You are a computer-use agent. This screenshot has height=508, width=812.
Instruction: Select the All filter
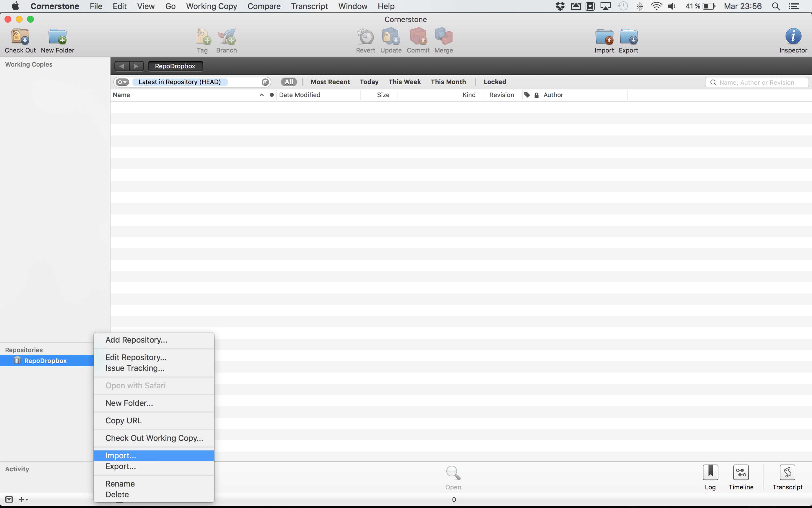289,82
